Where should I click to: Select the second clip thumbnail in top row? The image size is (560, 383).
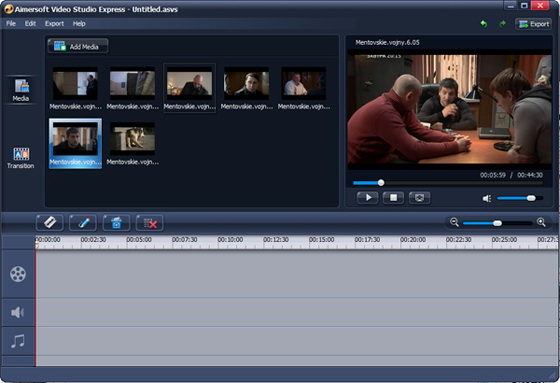132,88
